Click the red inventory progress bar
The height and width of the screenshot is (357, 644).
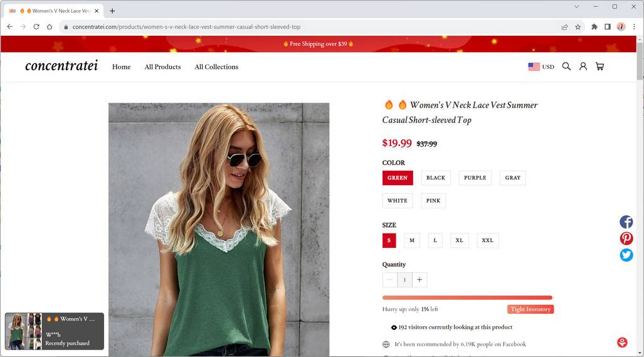tap(467, 297)
